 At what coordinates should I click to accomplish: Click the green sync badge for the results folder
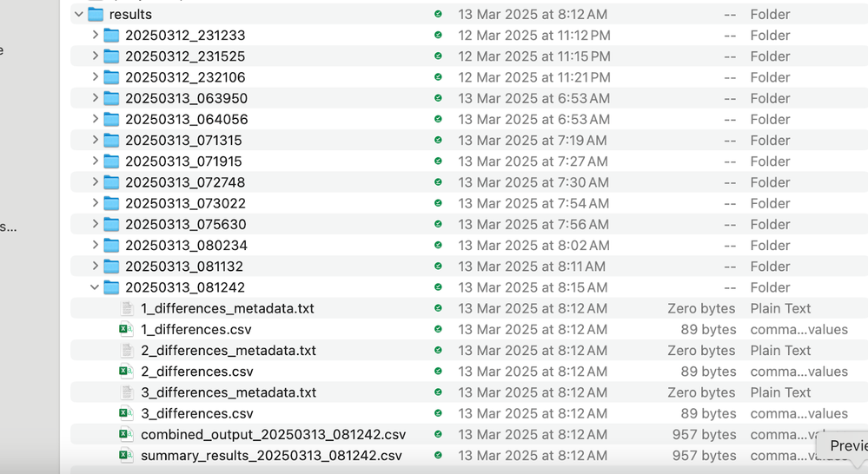pyautogui.click(x=438, y=15)
